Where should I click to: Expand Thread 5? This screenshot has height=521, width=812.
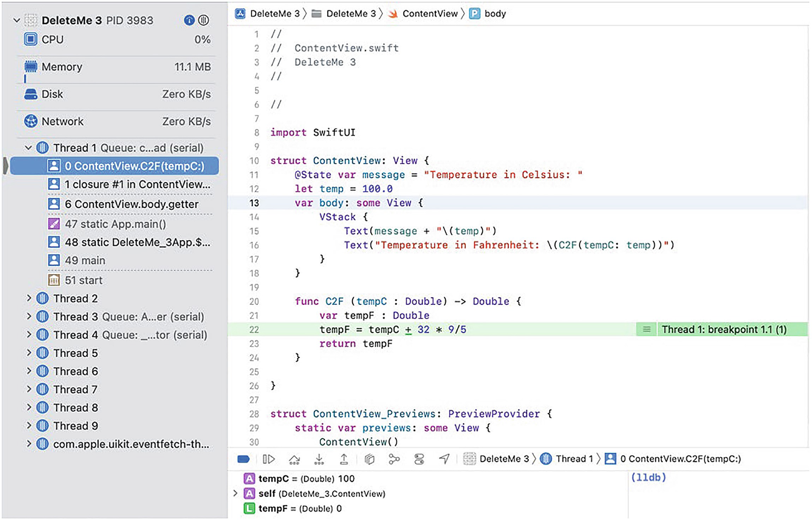29,353
